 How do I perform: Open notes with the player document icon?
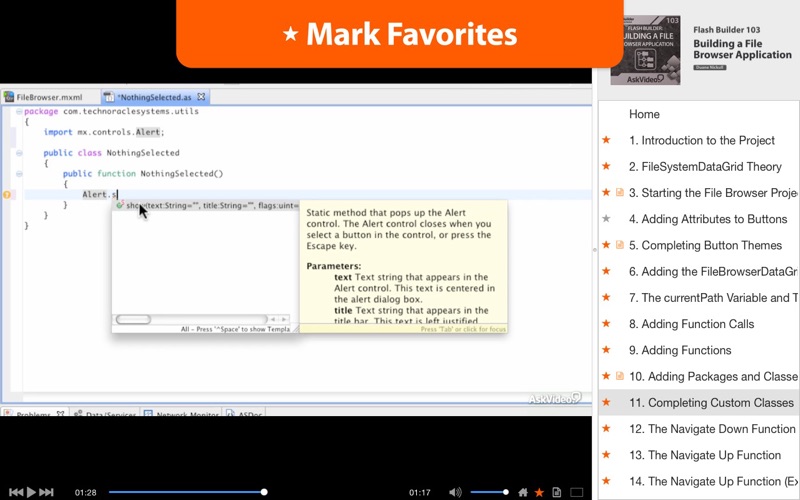click(557, 492)
